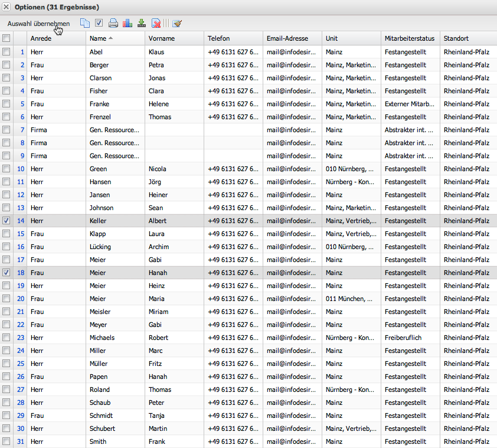497x448 pixels.
Task: Click the red X delete icon
Action: (x=156, y=24)
